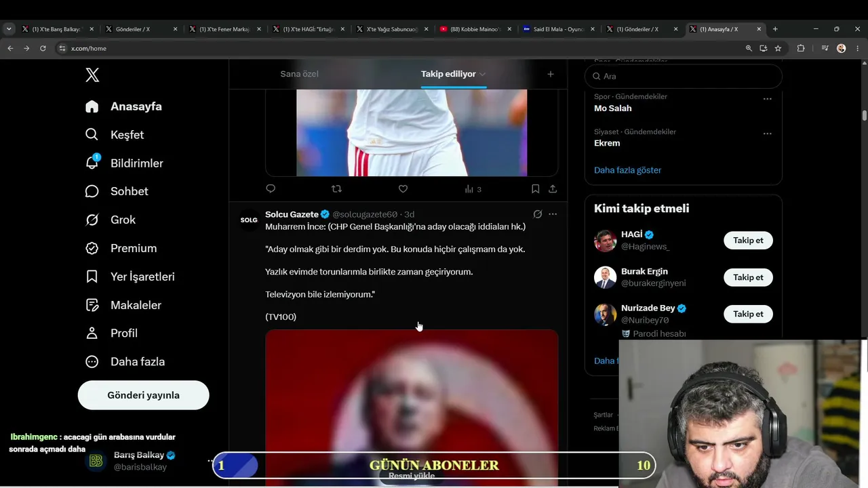View analytics of post with 3 views

pyautogui.click(x=473, y=189)
